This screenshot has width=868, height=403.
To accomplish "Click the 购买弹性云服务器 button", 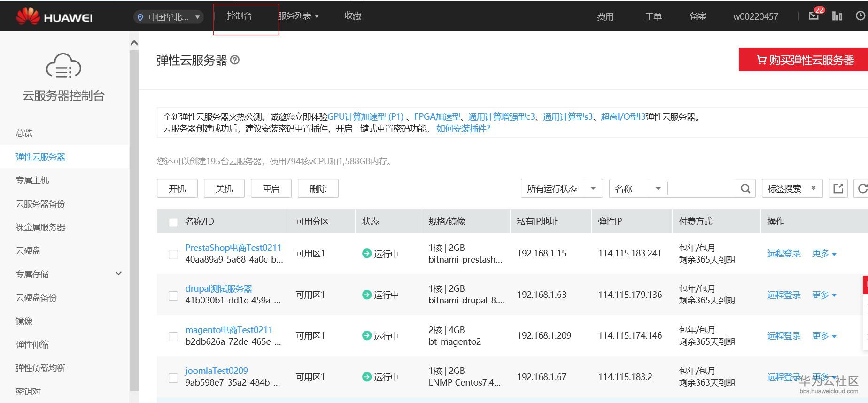I will coord(803,60).
